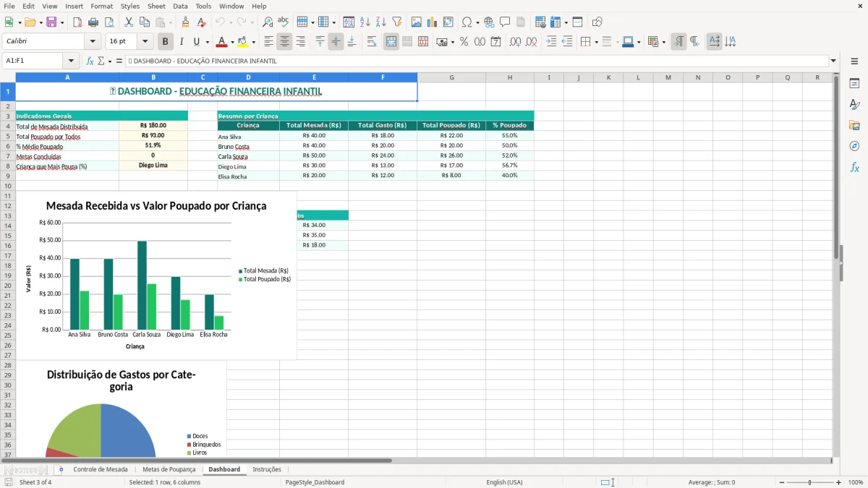Screen dimensions: 868x488
Task: Switch to Metas de Poupança sheet tab
Action: pos(169,469)
